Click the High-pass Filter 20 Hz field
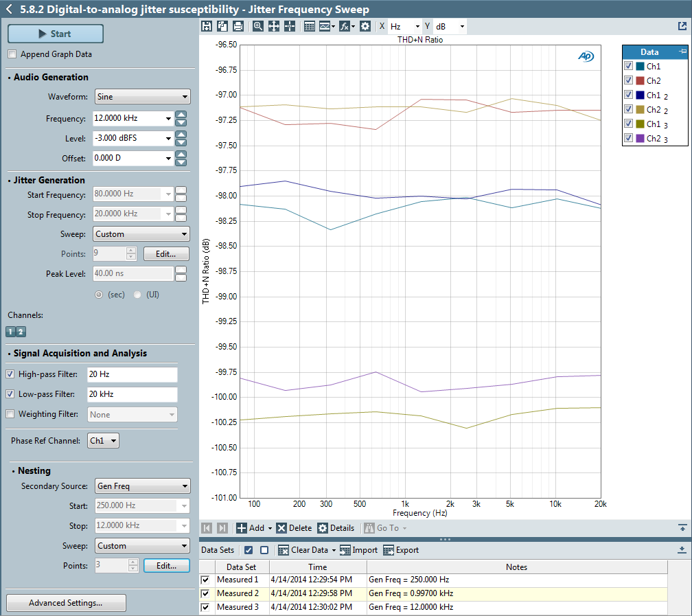Viewport: 692px width, 616px height. (x=132, y=374)
